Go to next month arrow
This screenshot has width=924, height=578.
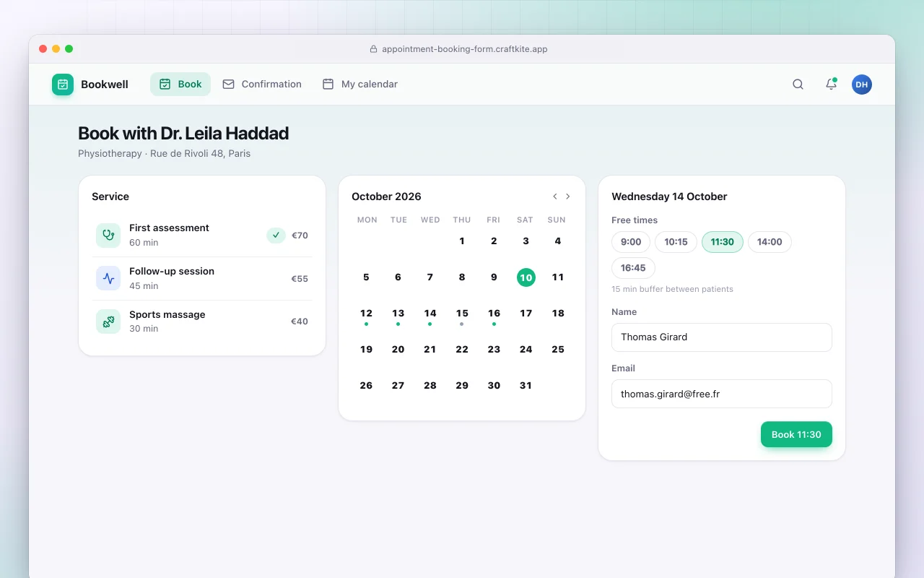(568, 197)
